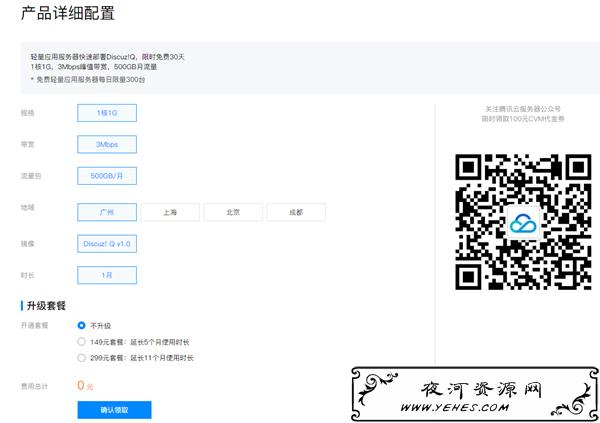The width and height of the screenshot is (600, 423).
Task: Choose 广州 as the region
Action: 107,212
